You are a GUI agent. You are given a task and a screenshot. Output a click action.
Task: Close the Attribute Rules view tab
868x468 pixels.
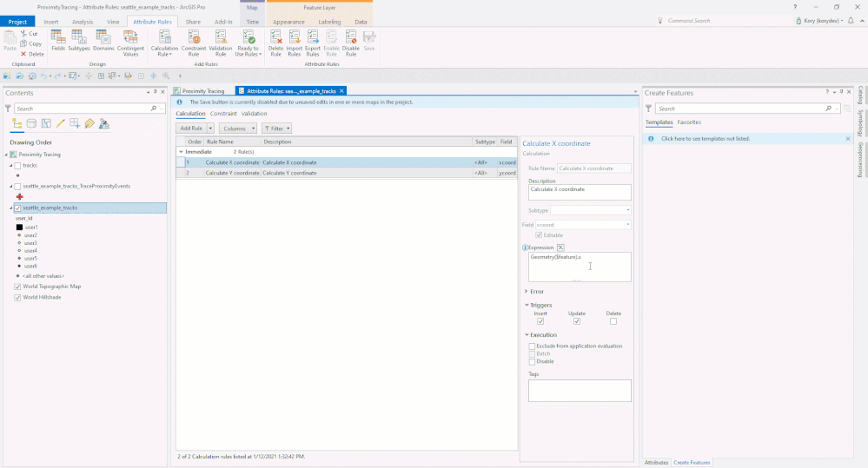pos(341,90)
